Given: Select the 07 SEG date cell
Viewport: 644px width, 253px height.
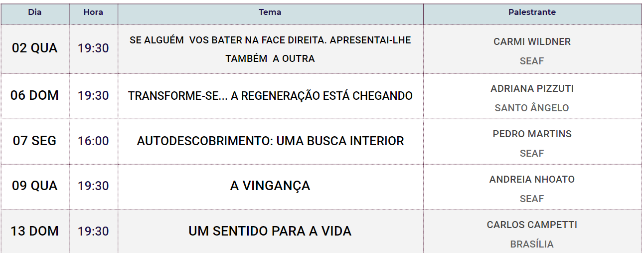Looking at the screenshot, I should click(x=35, y=141).
